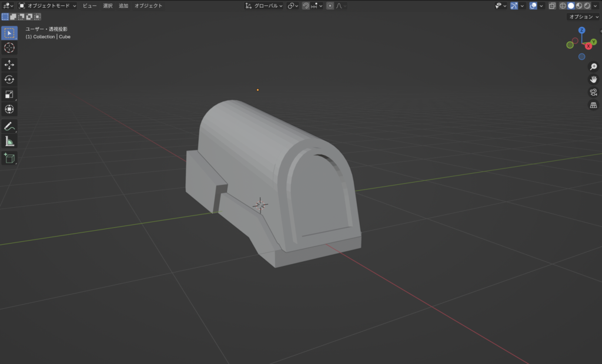Toggle X-ray display mode

[x=552, y=6]
